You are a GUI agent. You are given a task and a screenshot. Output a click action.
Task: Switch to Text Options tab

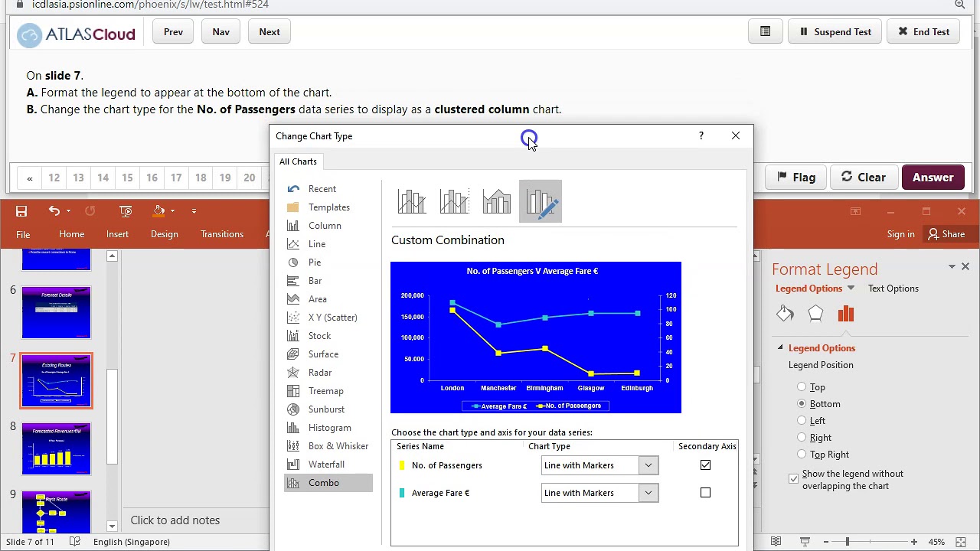(x=893, y=289)
